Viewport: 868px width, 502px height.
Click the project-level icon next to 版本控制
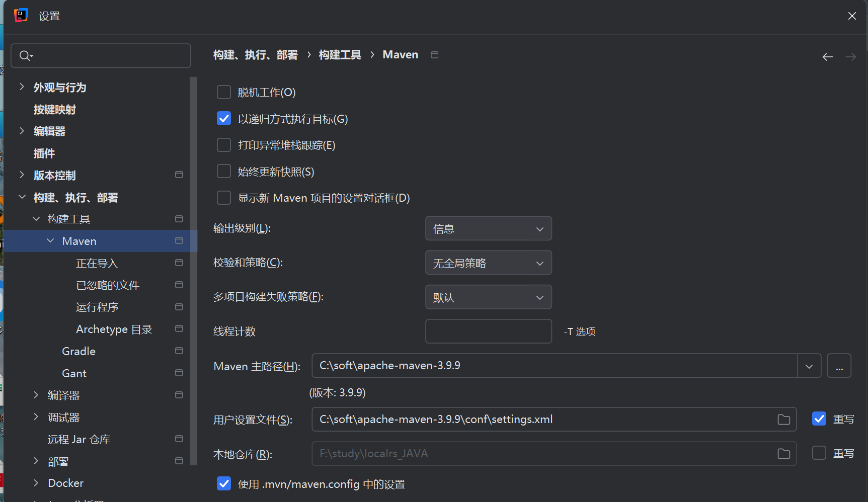(179, 175)
